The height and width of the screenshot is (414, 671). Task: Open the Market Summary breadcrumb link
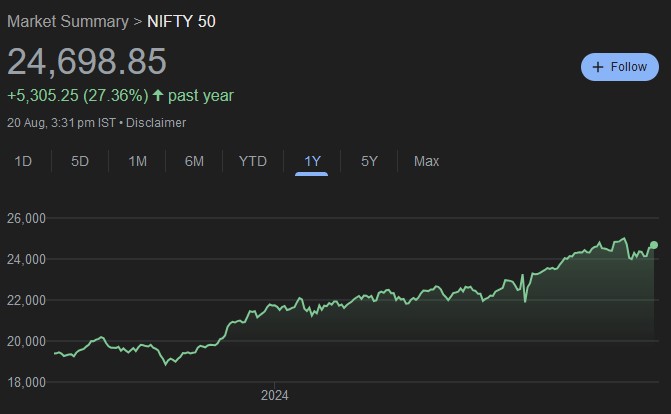pos(68,21)
